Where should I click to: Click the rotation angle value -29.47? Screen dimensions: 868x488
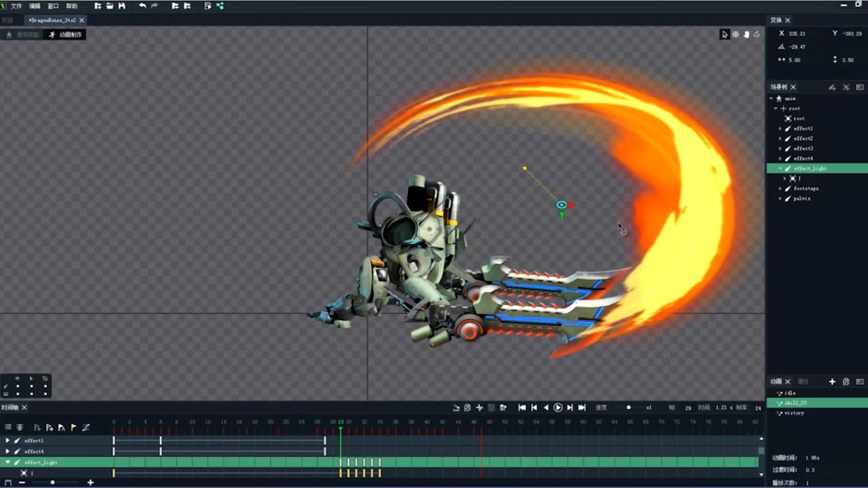point(797,47)
